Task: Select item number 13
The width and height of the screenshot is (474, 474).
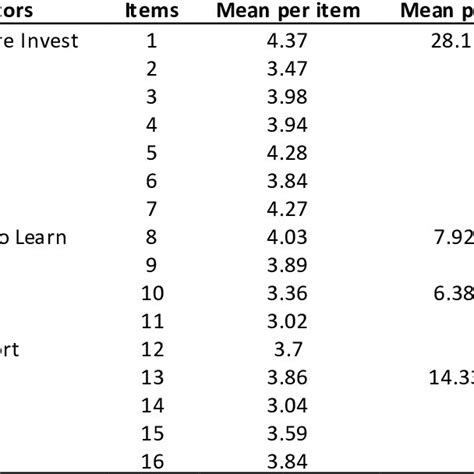Action: click(x=153, y=377)
